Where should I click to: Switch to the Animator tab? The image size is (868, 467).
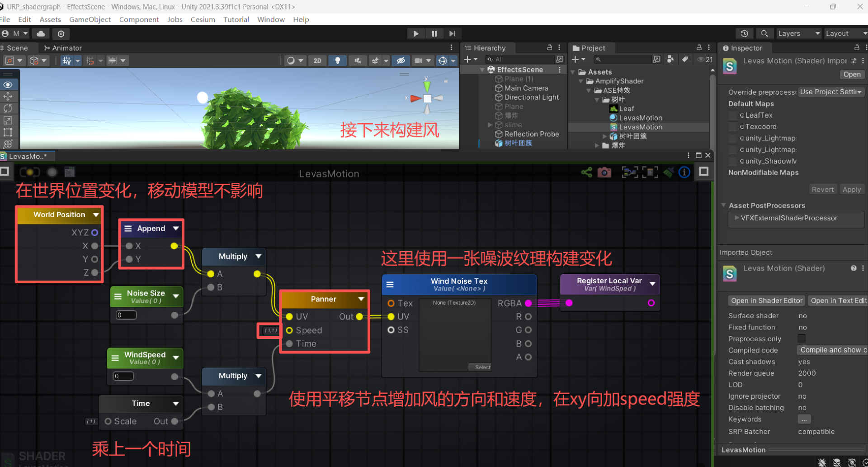tap(63, 48)
